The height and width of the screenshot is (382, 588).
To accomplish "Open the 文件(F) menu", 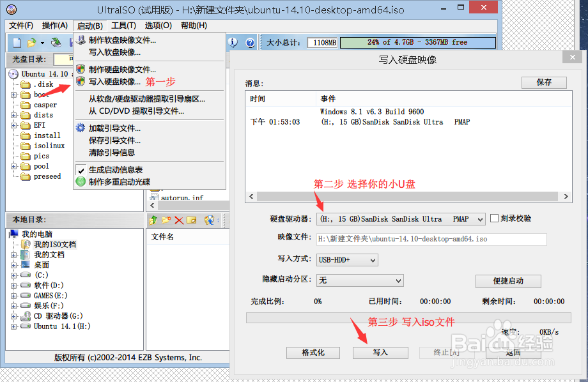I will pyautogui.click(x=21, y=26).
